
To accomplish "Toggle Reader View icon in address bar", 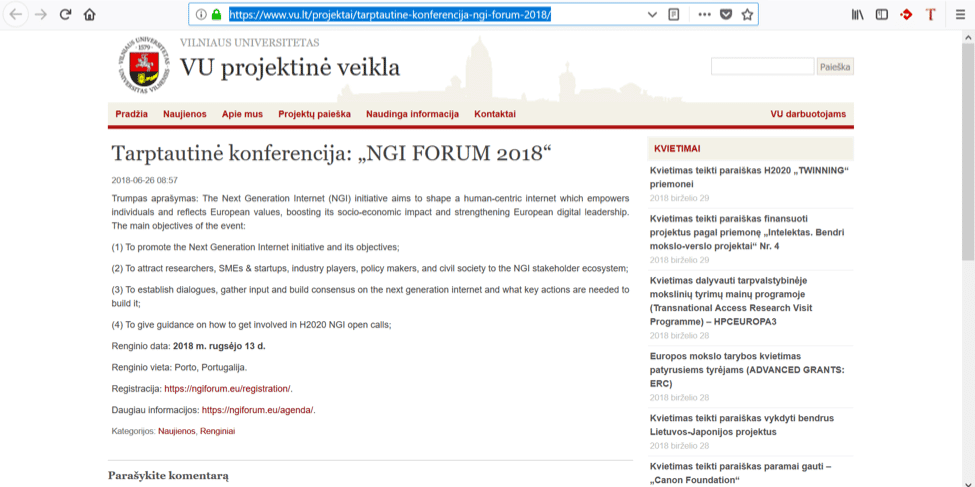I will 673,15.
